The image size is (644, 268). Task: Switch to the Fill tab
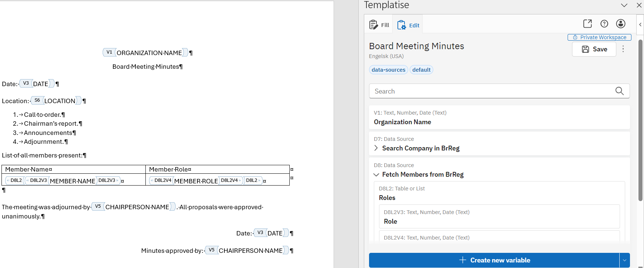379,25
